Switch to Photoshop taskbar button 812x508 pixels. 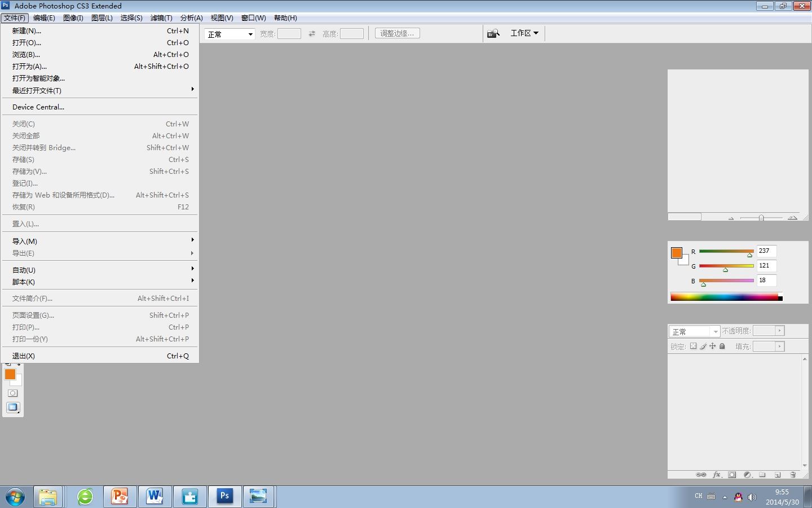224,497
